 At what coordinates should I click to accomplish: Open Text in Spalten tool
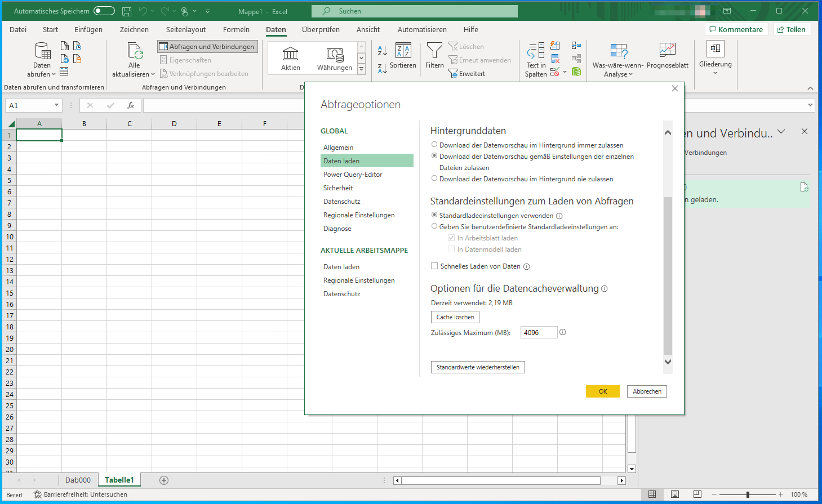(x=535, y=52)
